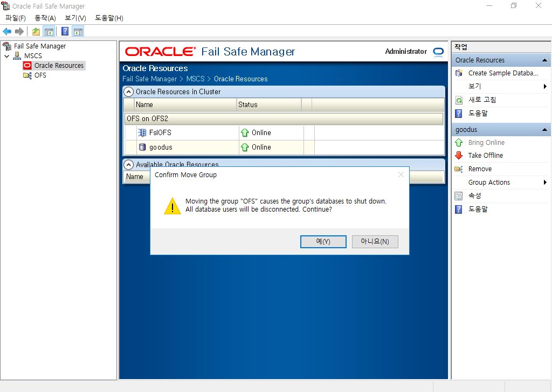The height and width of the screenshot is (392, 552).
Task: Click Name header in Available Oracle Resources
Action: point(135,177)
